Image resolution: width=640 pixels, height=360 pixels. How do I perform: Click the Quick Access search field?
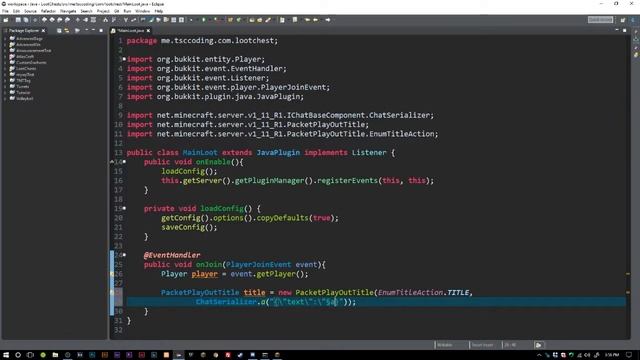point(600,20)
